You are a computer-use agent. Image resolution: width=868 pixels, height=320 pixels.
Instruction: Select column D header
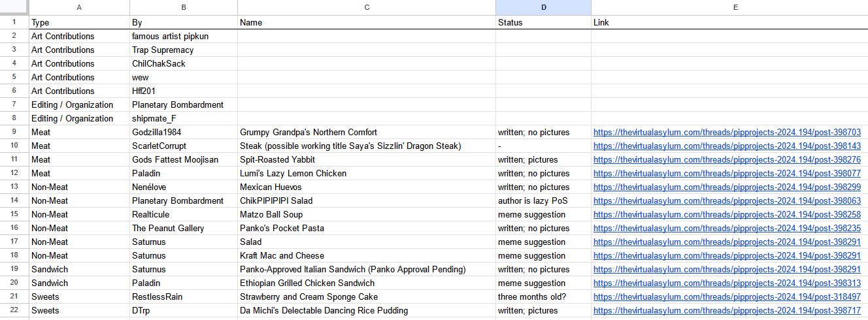pyautogui.click(x=543, y=7)
